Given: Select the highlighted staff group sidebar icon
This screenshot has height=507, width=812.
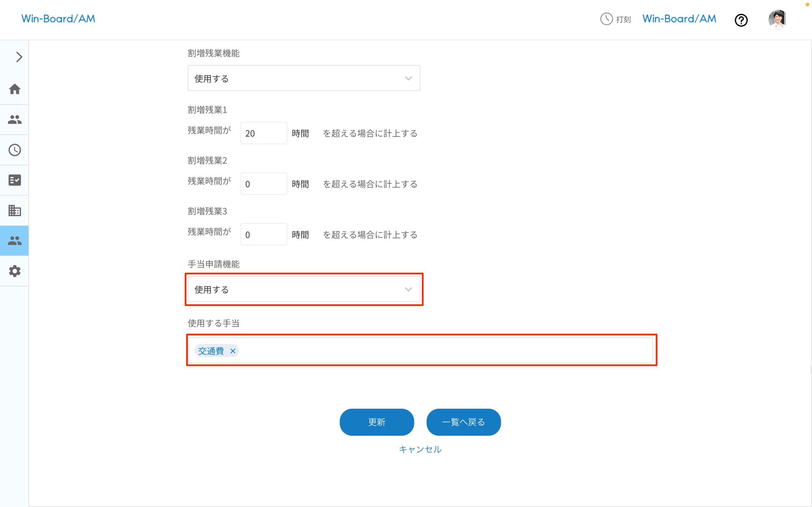Looking at the screenshot, I should (x=14, y=241).
